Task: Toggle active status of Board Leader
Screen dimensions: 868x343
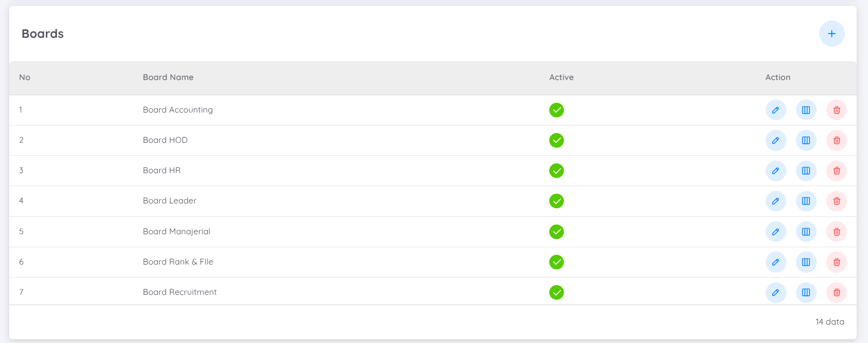Action: (x=556, y=201)
